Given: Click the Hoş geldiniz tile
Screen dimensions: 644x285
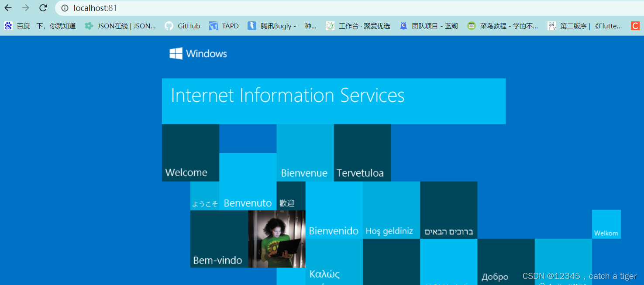Looking at the screenshot, I should coord(391,210).
